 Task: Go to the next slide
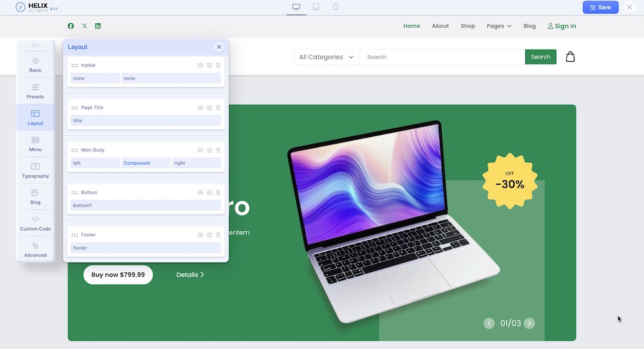pyautogui.click(x=529, y=323)
